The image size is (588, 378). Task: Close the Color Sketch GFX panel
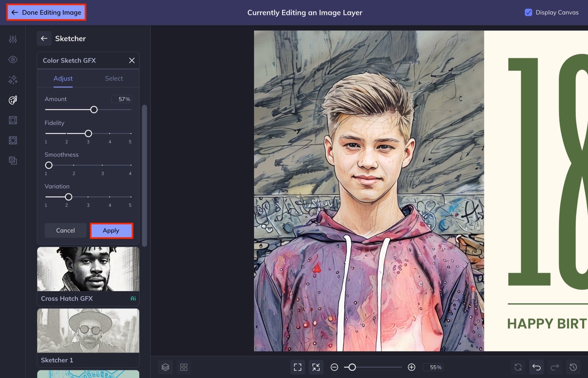[132, 60]
